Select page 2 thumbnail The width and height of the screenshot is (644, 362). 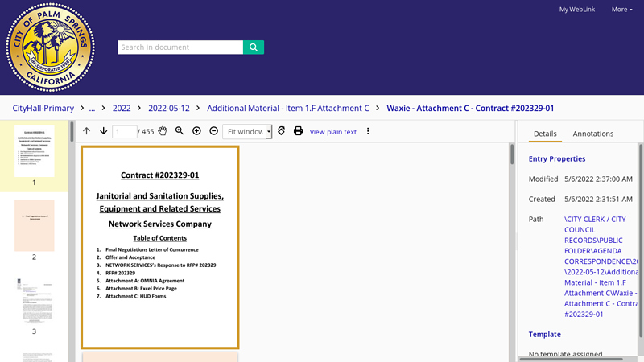tap(34, 225)
